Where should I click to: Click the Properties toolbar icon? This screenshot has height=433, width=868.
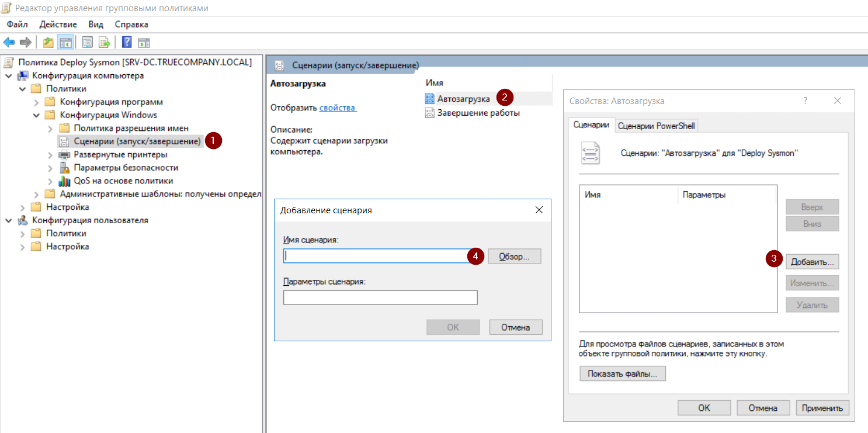pos(88,43)
